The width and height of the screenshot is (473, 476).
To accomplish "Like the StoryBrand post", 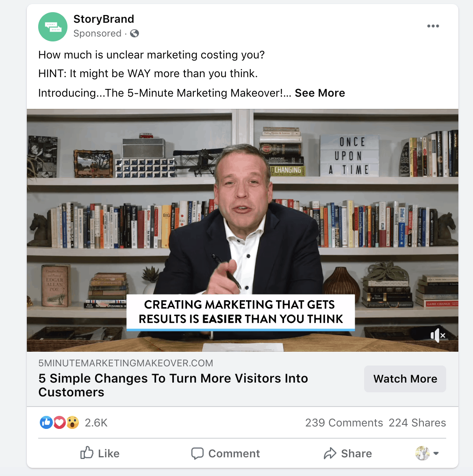I will click(x=100, y=453).
